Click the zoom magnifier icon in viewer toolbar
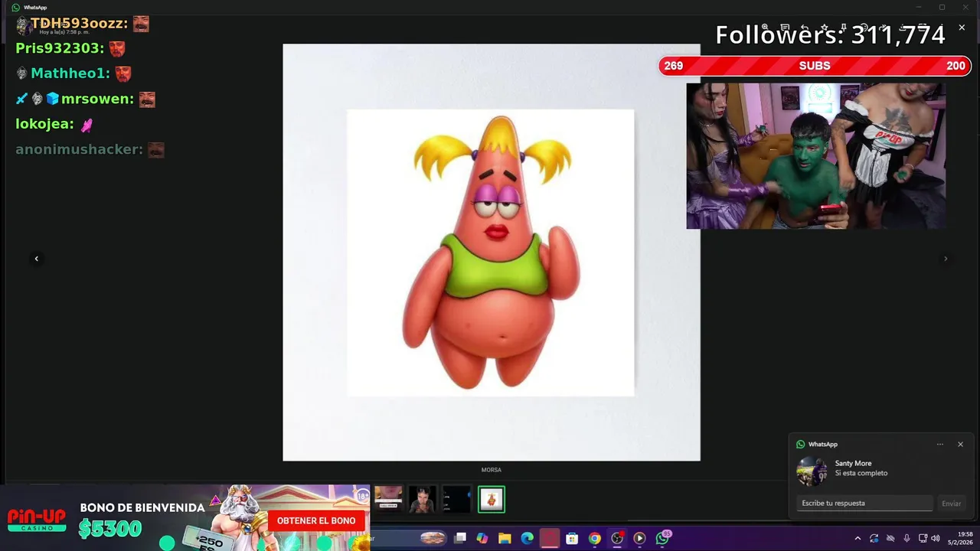Viewport: 980px width, 551px height. coord(765,27)
